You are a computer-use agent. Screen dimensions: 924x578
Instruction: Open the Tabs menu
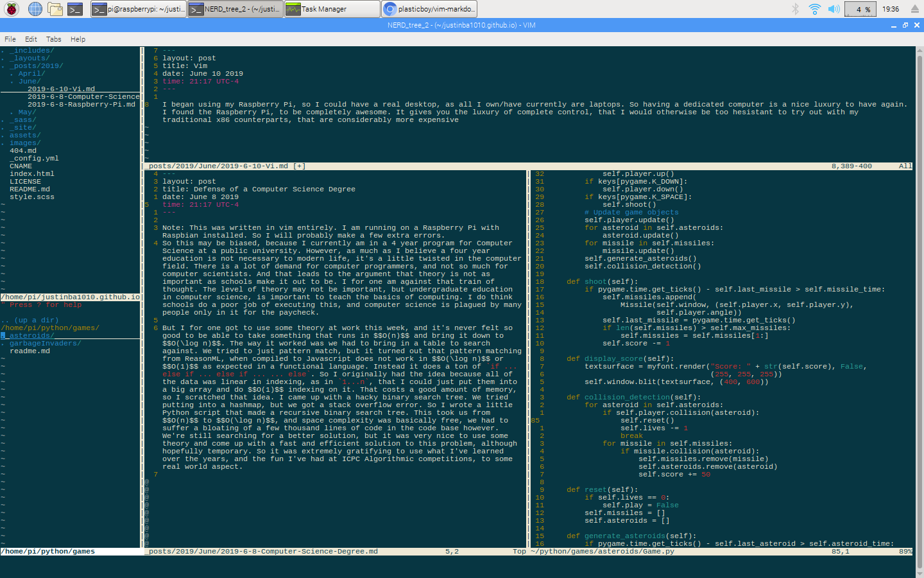(54, 39)
